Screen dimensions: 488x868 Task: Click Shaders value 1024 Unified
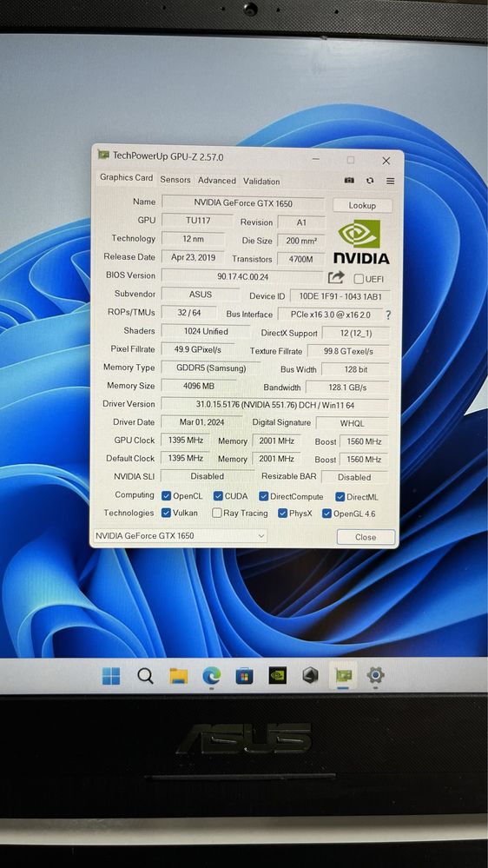(206, 331)
